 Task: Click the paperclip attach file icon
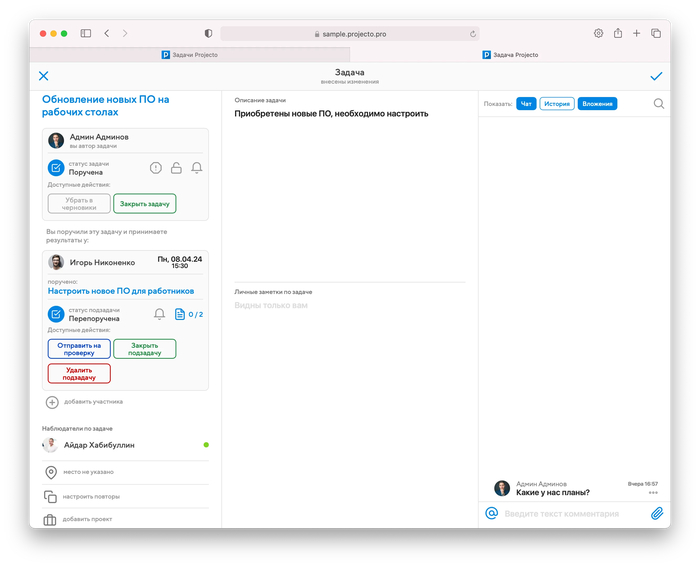point(657,513)
